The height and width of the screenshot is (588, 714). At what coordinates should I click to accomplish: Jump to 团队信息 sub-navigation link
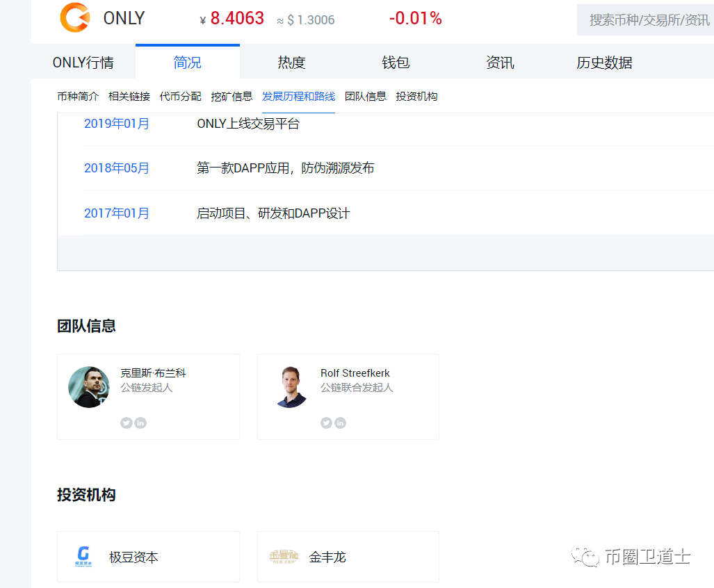[x=366, y=97]
